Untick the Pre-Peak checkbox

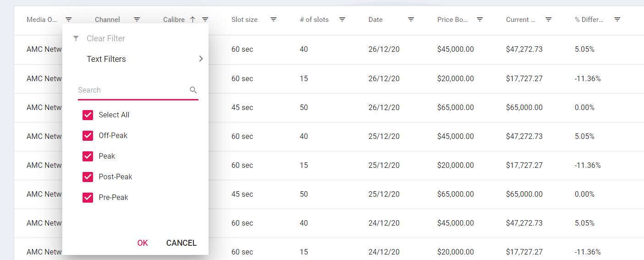click(88, 198)
